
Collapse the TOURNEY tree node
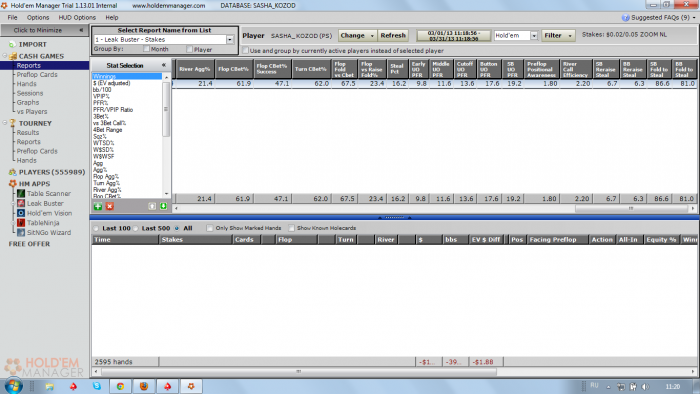pos(5,123)
